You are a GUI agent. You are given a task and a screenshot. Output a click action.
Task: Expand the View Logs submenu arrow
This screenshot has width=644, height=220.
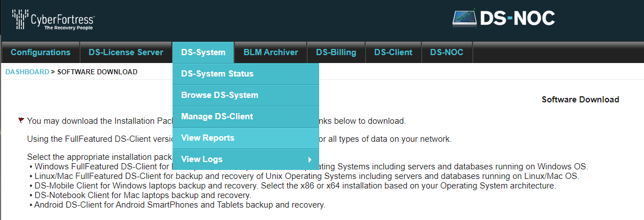coord(310,160)
